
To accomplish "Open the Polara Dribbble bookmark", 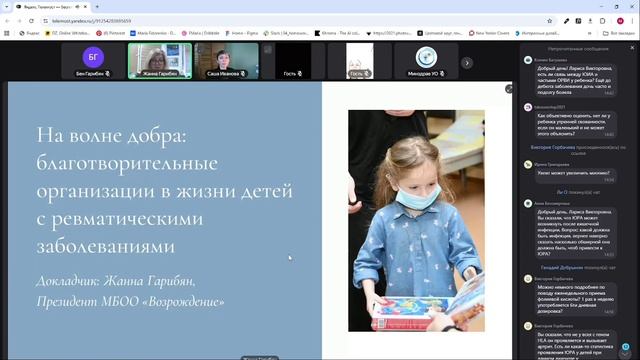I will [200, 33].
